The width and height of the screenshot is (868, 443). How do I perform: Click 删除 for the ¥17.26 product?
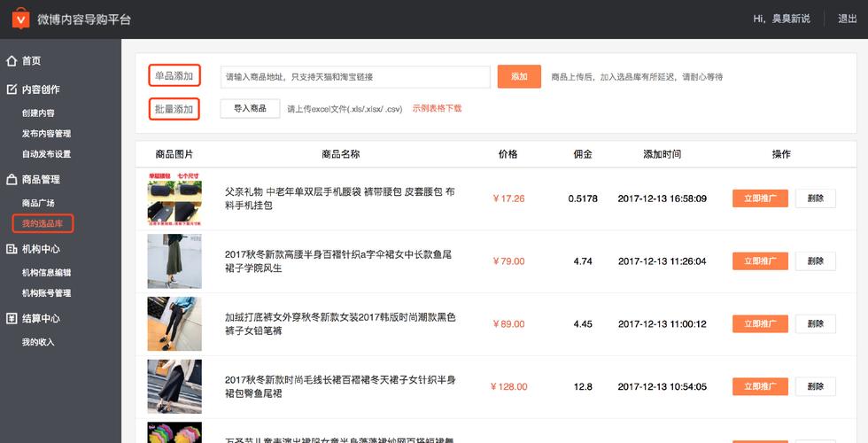pyautogui.click(x=816, y=198)
